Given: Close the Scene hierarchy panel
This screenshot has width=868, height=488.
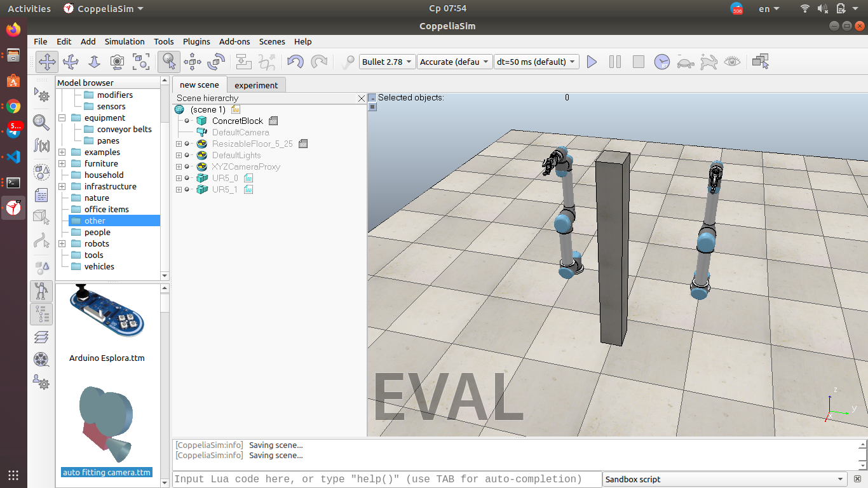Looking at the screenshot, I should 362,98.
